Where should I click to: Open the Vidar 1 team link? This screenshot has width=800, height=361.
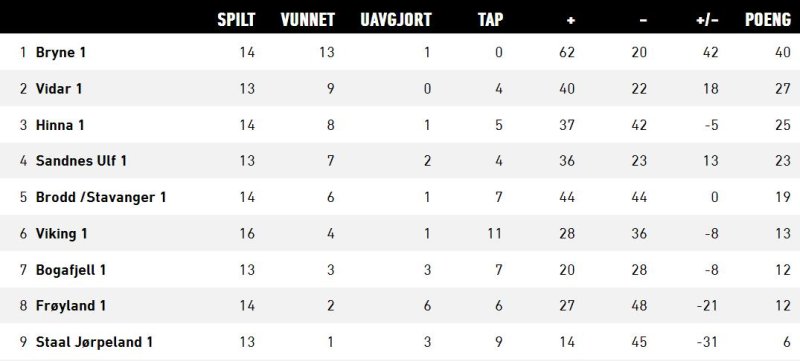tap(59, 89)
